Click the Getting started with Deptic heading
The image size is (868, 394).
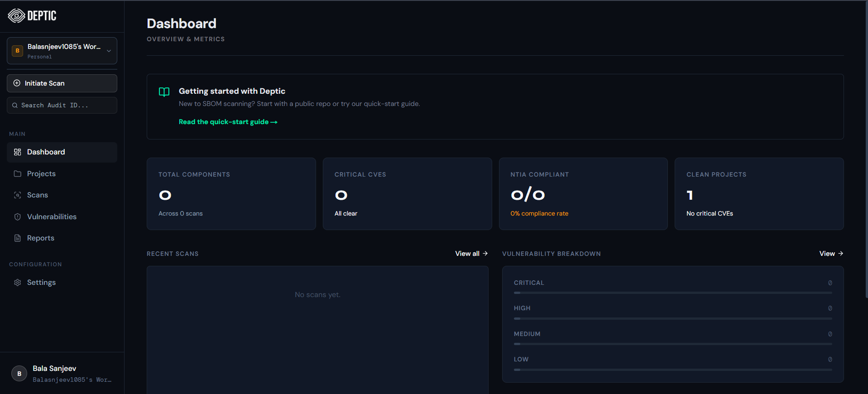tap(232, 91)
